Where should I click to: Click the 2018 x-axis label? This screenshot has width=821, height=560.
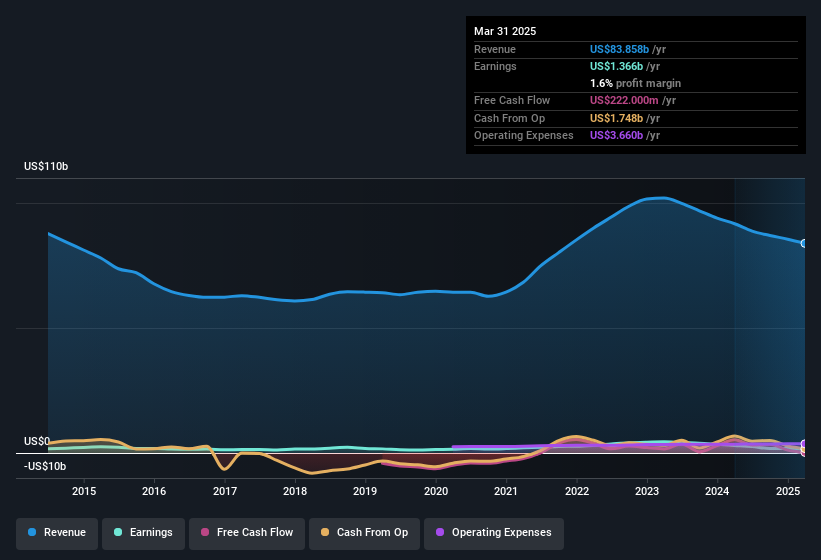pyautogui.click(x=295, y=491)
